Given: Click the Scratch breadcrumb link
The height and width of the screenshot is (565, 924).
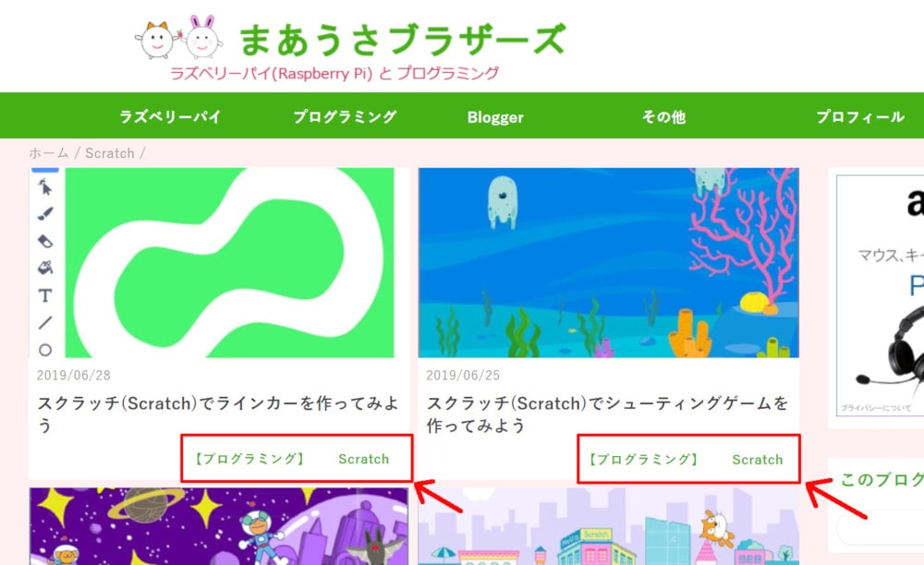Looking at the screenshot, I should click(110, 152).
